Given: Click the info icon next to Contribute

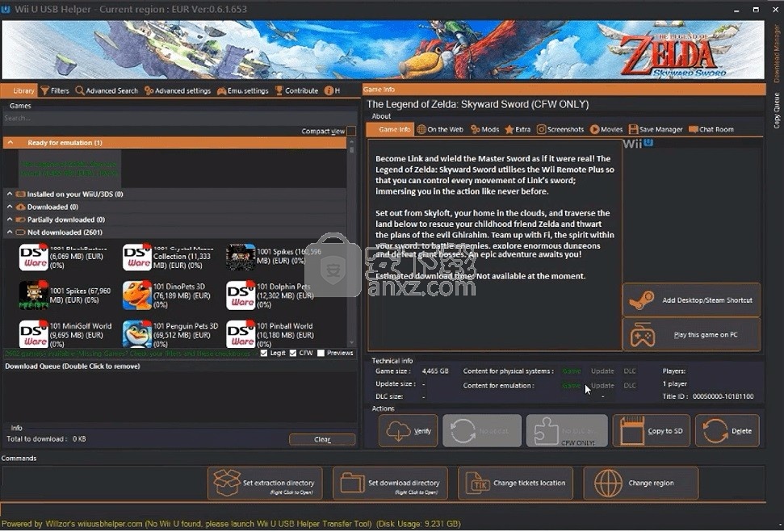Looking at the screenshot, I should pyautogui.click(x=329, y=90).
